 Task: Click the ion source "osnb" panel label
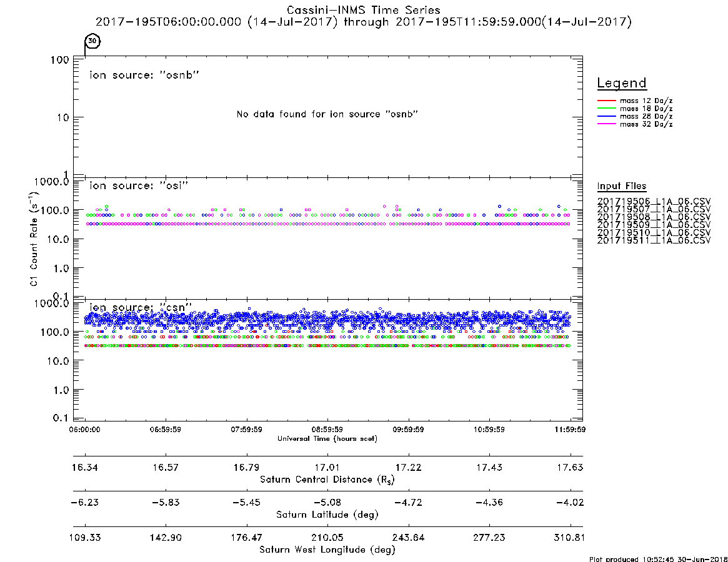tap(144, 75)
